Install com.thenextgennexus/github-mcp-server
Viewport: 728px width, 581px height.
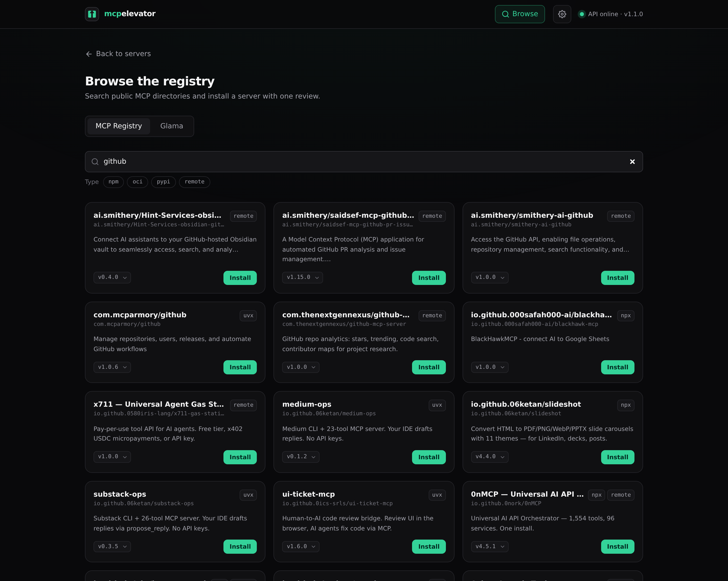coord(429,368)
